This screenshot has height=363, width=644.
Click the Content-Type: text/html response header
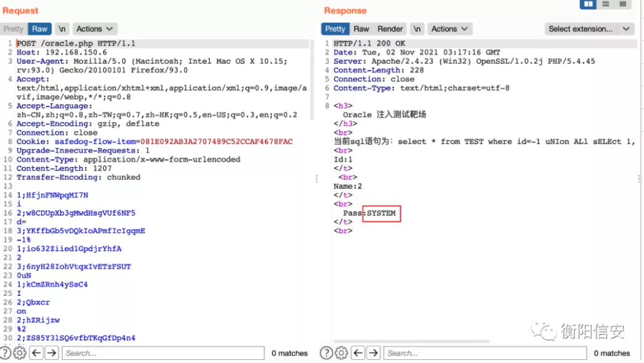(x=421, y=88)
